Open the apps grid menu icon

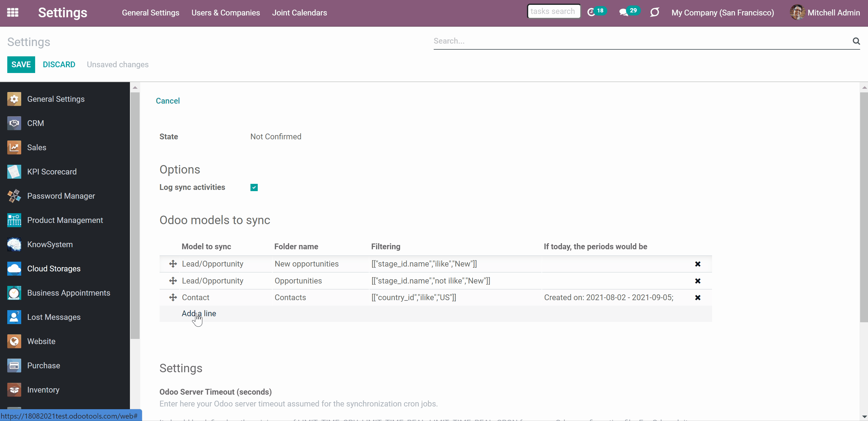coord(13,12)
